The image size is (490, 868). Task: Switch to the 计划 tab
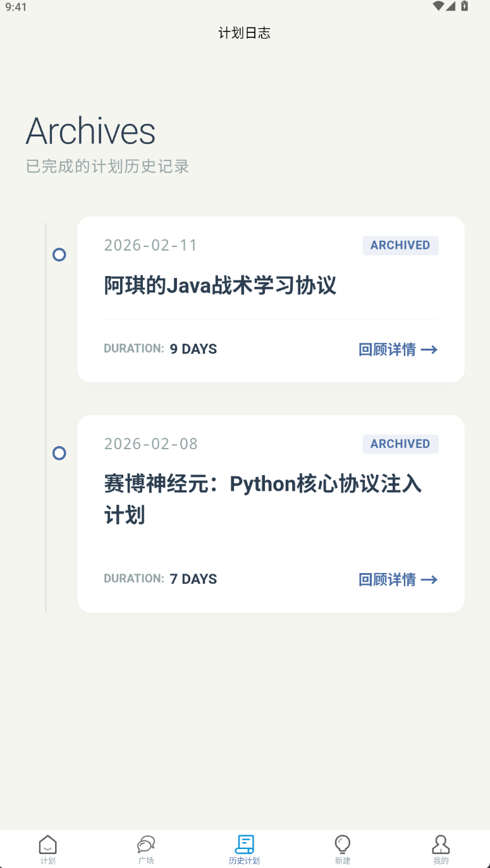48,848
